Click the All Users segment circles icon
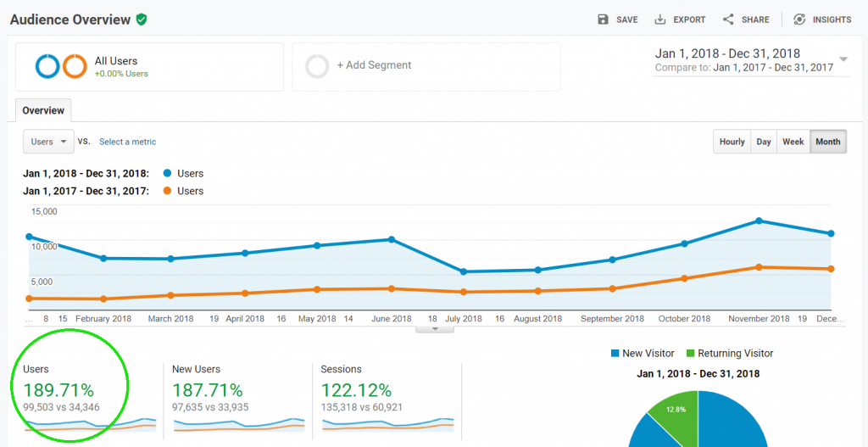 tap(61, 66)
